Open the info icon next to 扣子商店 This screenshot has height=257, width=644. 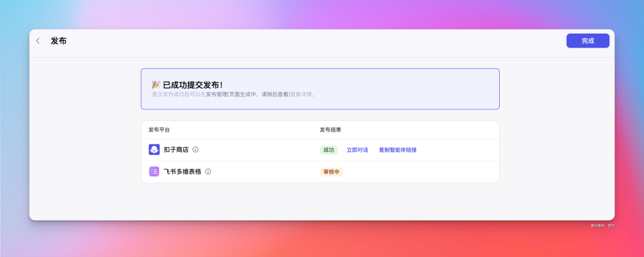point(195,150)
